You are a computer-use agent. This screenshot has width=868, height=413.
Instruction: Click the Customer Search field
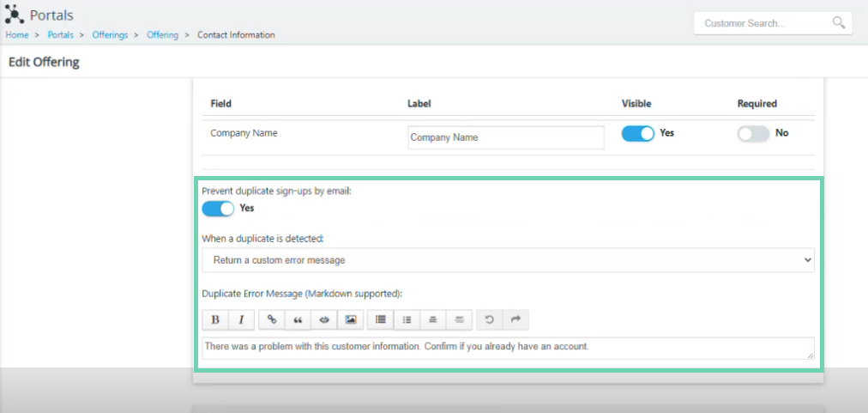[766, 23]
